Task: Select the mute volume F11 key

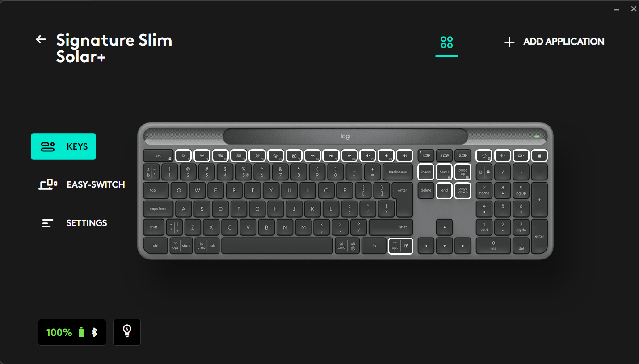Action: click(x=368, y=155)
